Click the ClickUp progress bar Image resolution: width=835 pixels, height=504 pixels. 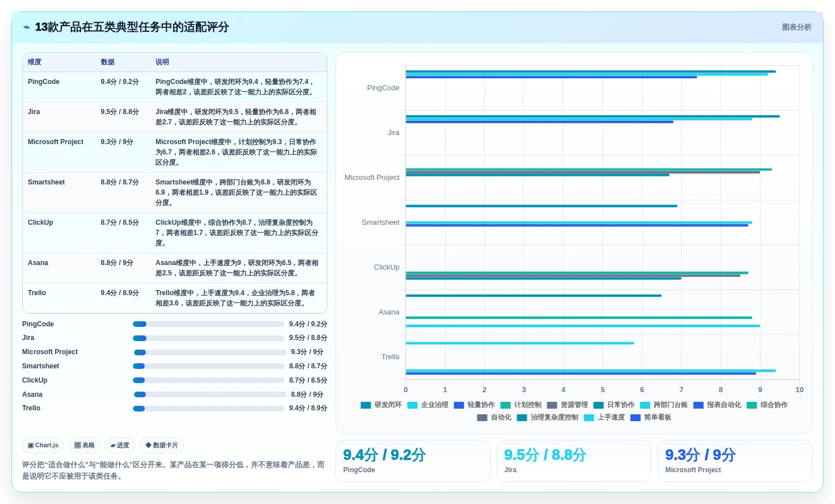coord(208,380)
